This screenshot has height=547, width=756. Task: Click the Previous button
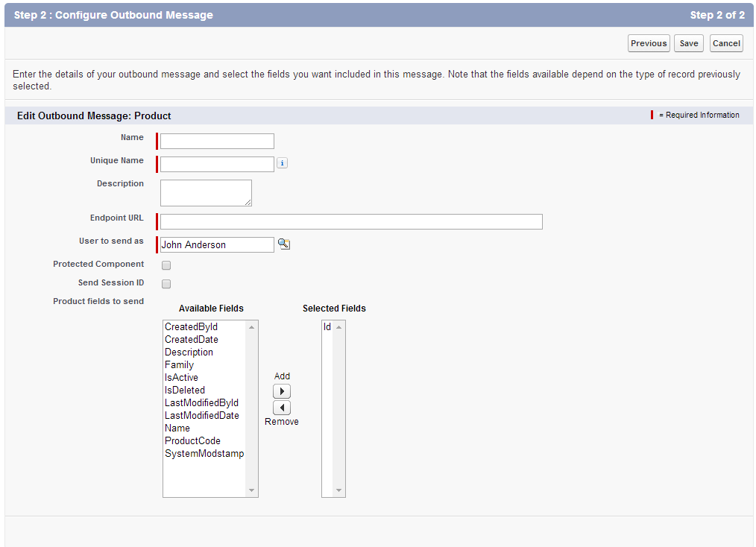(649, 43)
